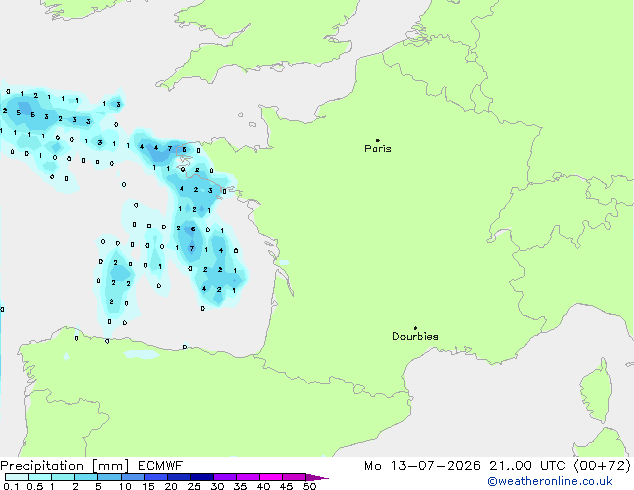This screenshot has width=634, height=490.
Task: Click the '21..00 UTC' time text
Action: point(527,466)
